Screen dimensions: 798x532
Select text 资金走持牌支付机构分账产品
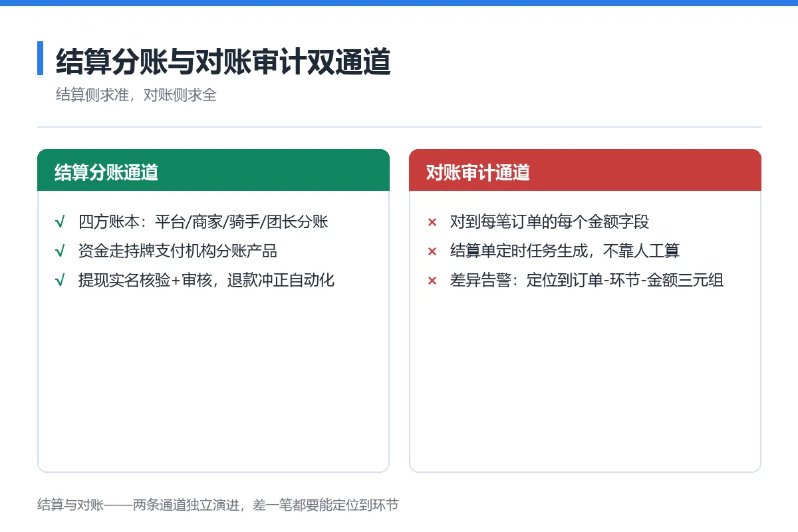[178, 251]
